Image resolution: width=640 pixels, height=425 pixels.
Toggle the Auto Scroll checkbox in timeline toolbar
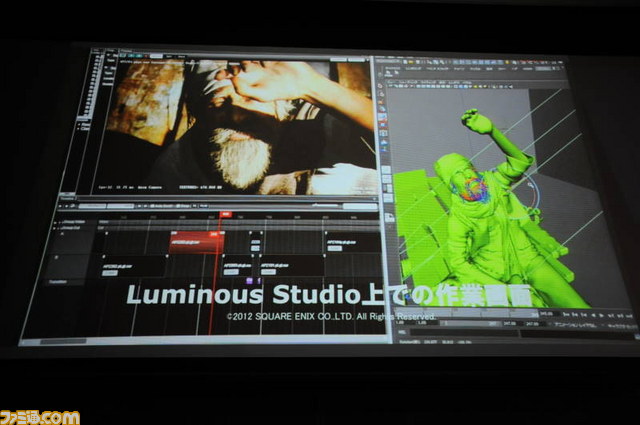(162, 206)
